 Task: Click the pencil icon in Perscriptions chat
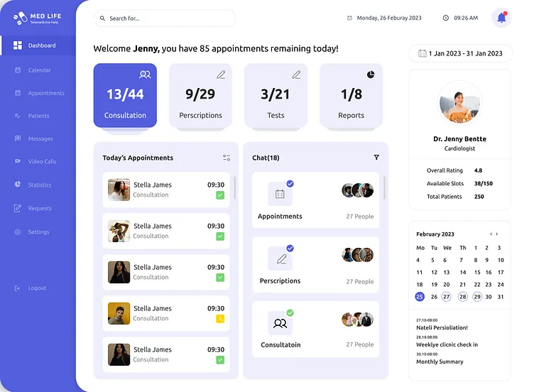[x=281, y=258]
